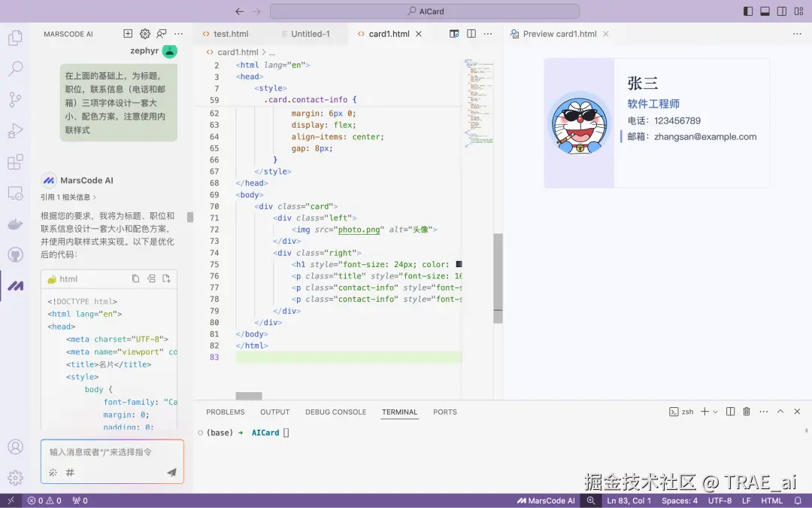Open the new terminal dropdown arrow
This screenshot has height=508, width=812.
(x=715, y=412)
